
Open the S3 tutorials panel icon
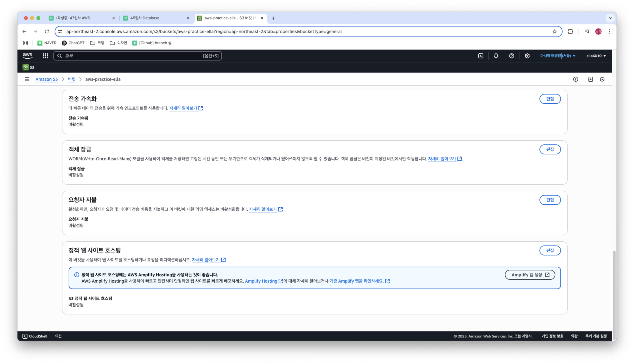[x=590, y=79]
